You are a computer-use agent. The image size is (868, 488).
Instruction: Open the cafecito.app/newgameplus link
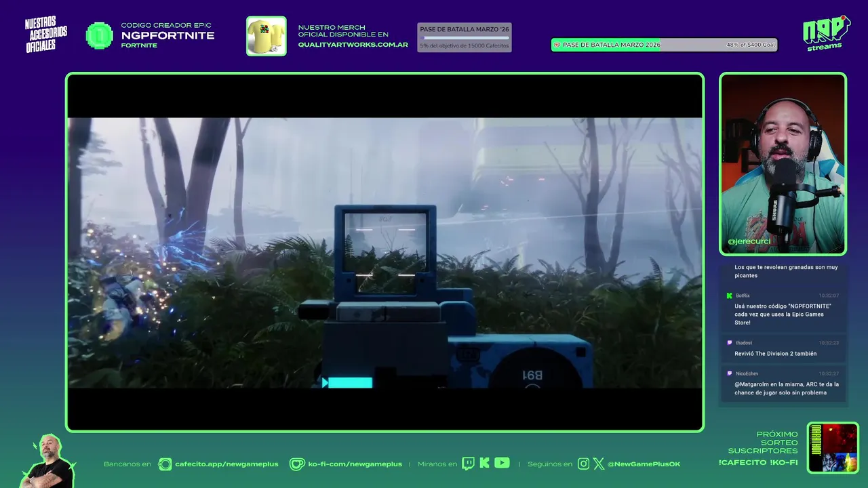coord(226,464)
